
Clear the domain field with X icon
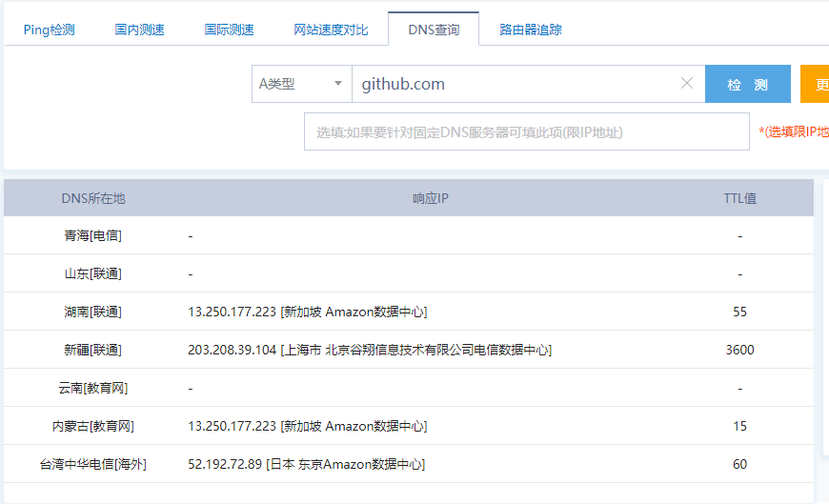click(687, 83)
